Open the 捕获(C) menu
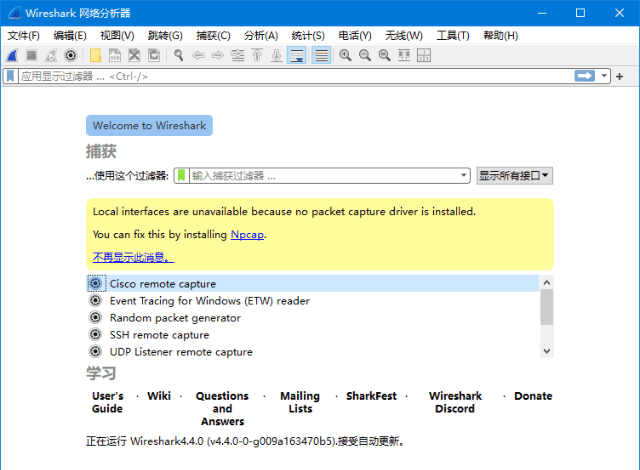The image size is (640, 470). 213,35
